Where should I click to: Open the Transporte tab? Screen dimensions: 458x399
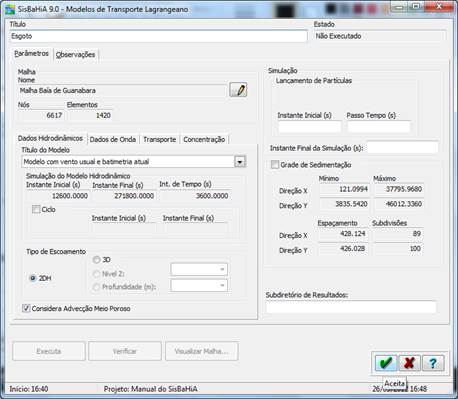(160, 139)
